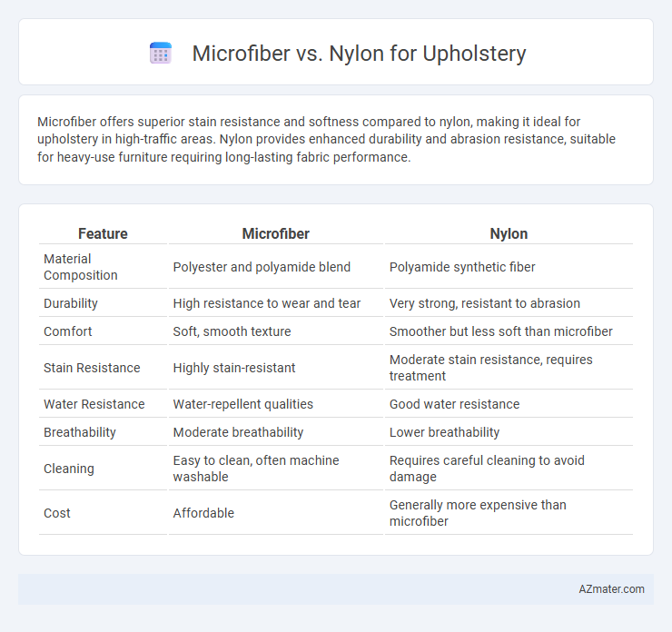Select 'Water-repellent qualities' cell

coord(243,404)
